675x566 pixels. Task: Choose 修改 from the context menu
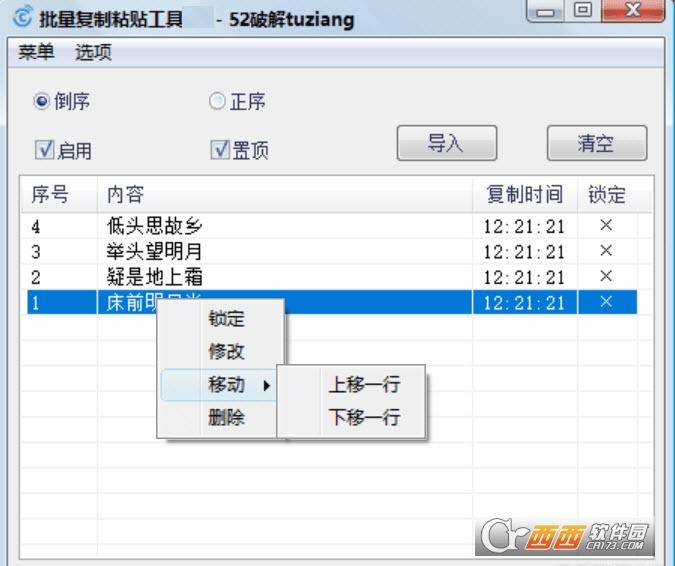click(x=220, y=352)
